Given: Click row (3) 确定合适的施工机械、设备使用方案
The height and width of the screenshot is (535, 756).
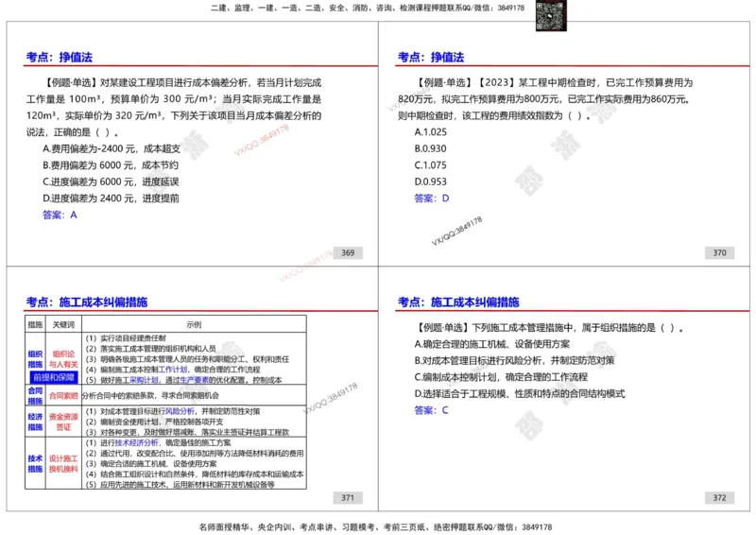Looking at the screenshot, I should click(151, 464).
